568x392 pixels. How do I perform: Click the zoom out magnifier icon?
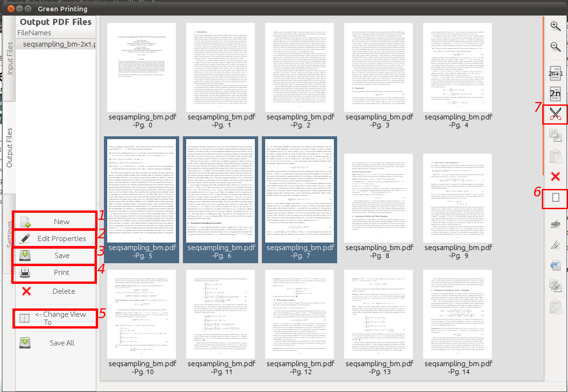[x=556, y=47]
